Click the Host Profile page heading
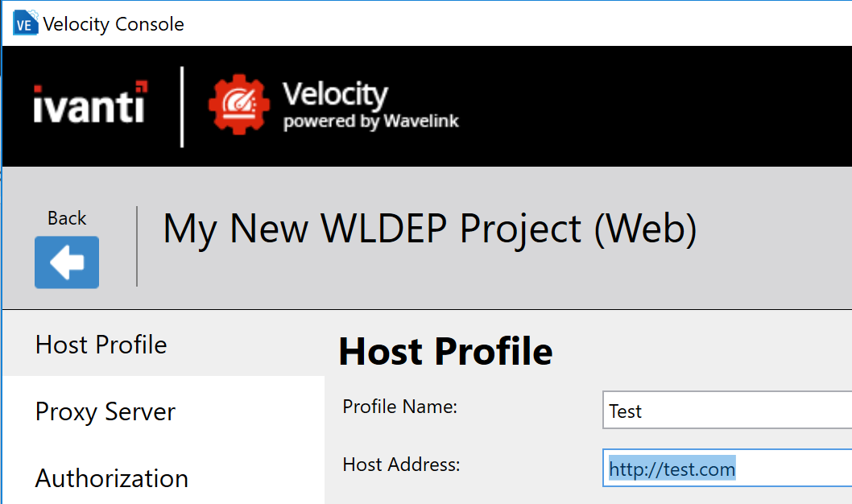The height and width of the screenshot is (504, 852). click(x=445, y=351)
